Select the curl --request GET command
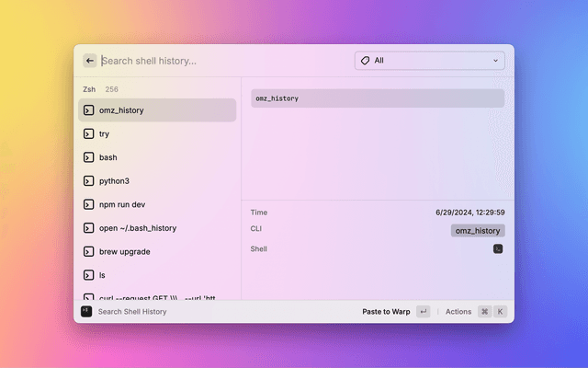Screen dimensions: 588x368 [x=156, y=296]
